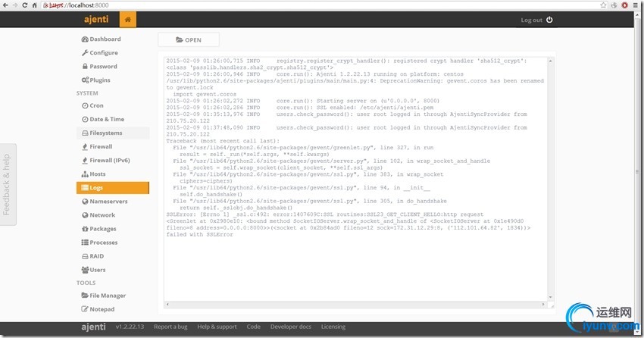The image size is (644, 338).
Task: Click the 'failed with SSLError' log line
Action: (199, 234)
